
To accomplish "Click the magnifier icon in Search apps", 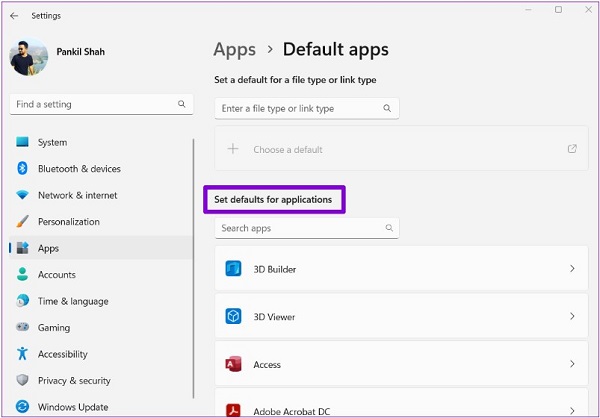I will pos(389,228).
